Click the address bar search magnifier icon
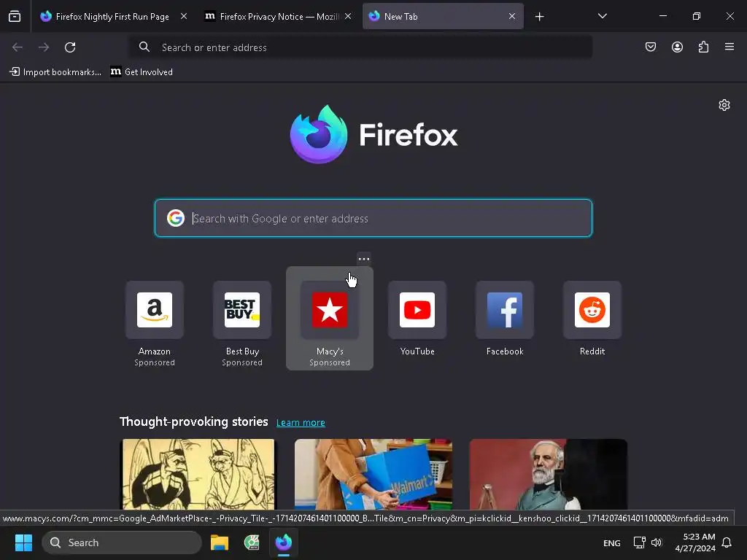 click(x=144, y=47)
